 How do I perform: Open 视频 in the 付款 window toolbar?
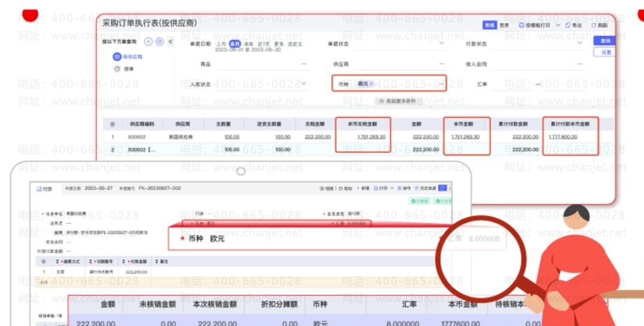point(326,189)
